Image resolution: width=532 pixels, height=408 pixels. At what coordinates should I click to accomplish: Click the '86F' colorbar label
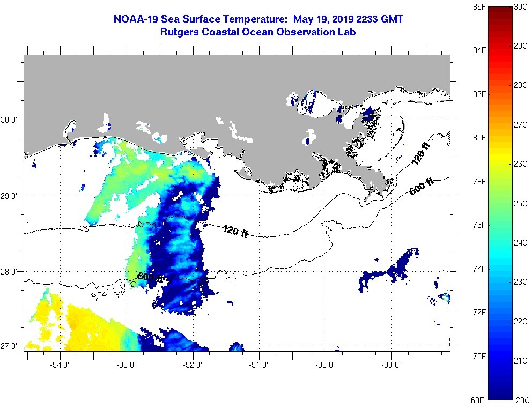(479, 7)
